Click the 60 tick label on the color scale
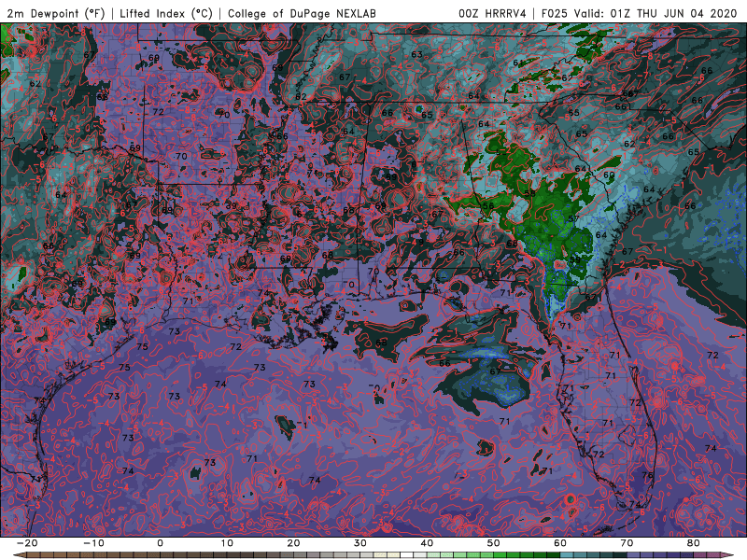Viewport: 747px width, 560px height. click(560, 543)
